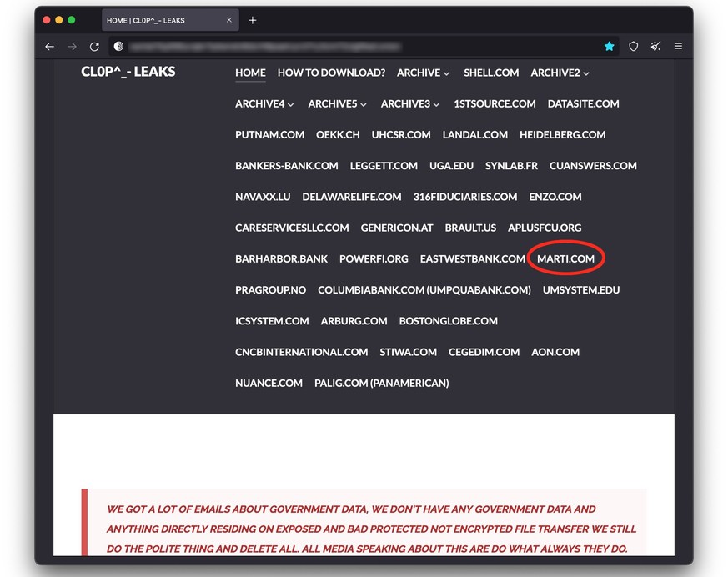The width and height of the screenshot is (728, 577).
Task: Expand the ARCHIVE2 dropdown
Action: (x=560, y=73)
